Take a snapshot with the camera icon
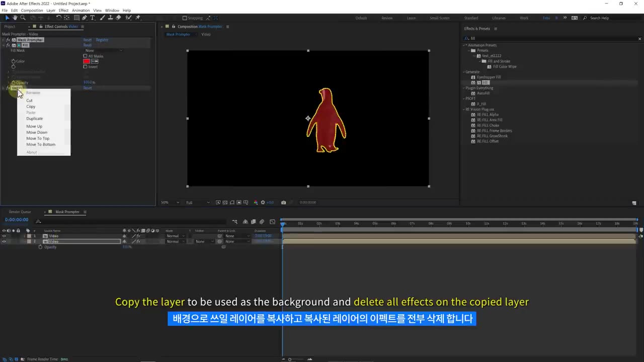This screenshot has height=362, width=644. point(284,203)
